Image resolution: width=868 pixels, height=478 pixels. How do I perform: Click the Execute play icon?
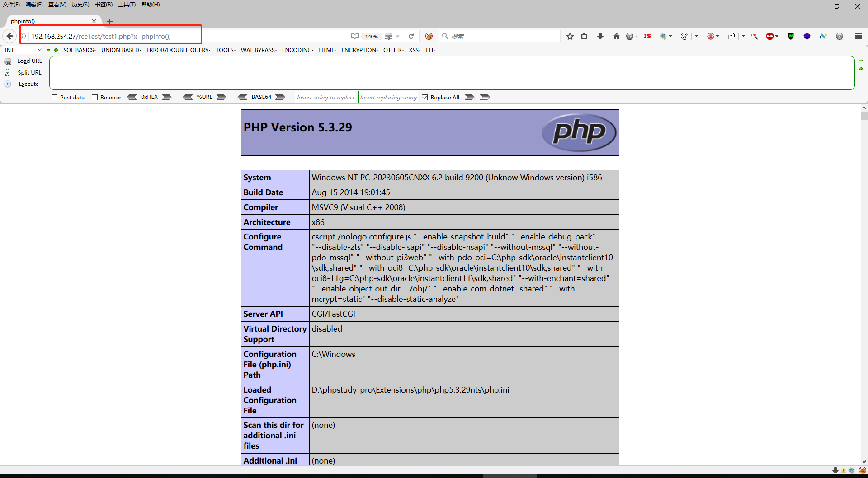point(8,84)
